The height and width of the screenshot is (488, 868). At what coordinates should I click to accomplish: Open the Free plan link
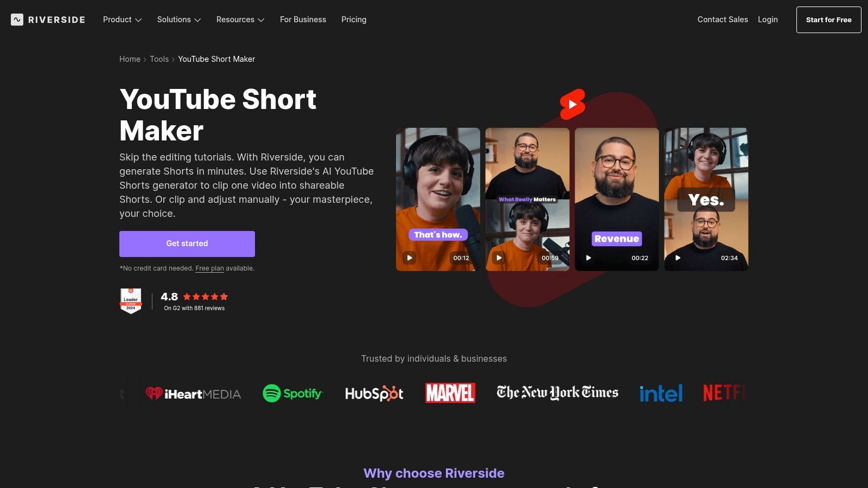coord(209,268)
